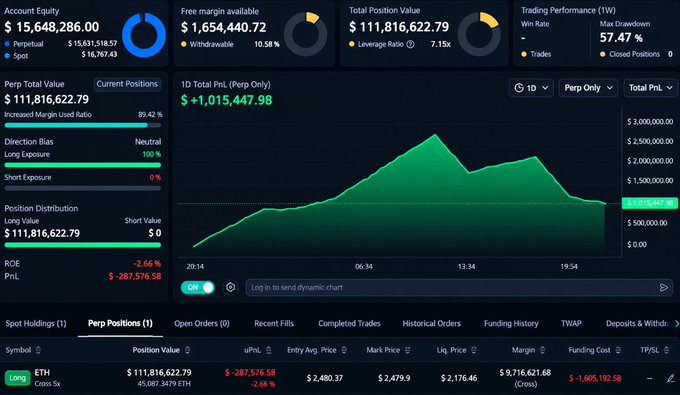Viewport: 680px width, 395px height.
Task: Click the ETH symbol name in table
Action: tap(42, 372)
